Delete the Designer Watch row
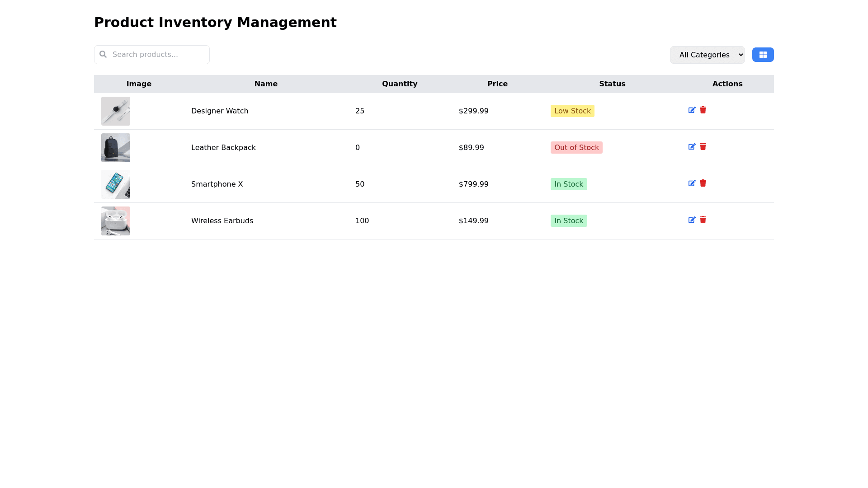 tap(703, 110)
